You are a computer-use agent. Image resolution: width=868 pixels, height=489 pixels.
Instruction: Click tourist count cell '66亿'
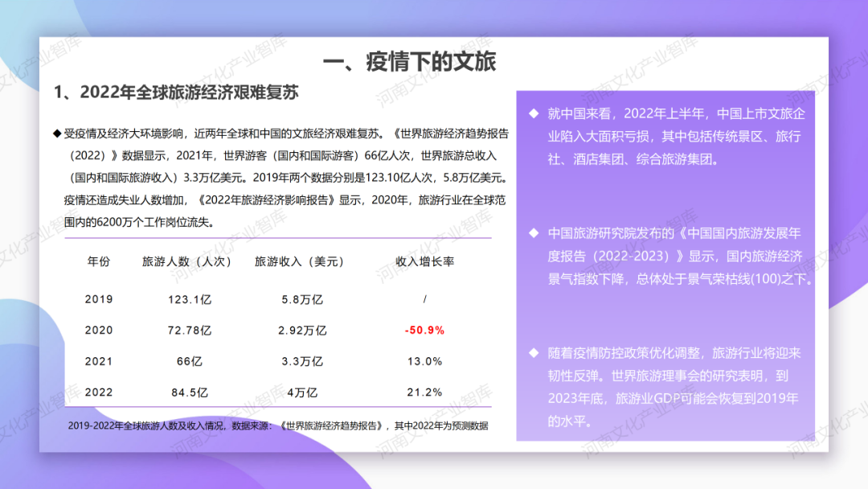(190, 362)
